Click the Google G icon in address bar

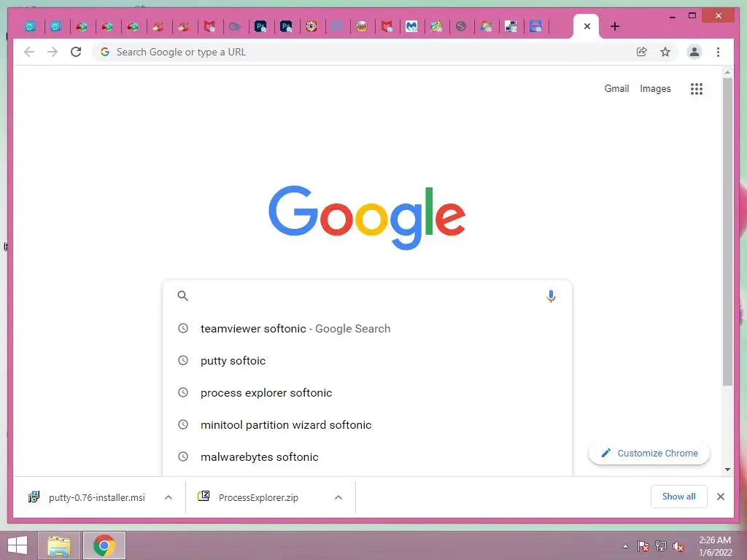click(x=105, y=52)
